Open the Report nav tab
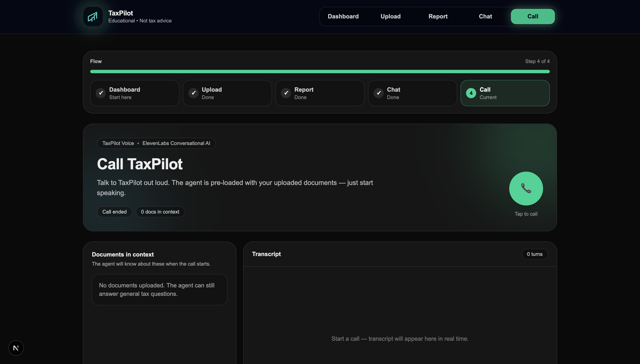This screenshot has height=364, width=640. pyautogui.click(x=438, y=17)
